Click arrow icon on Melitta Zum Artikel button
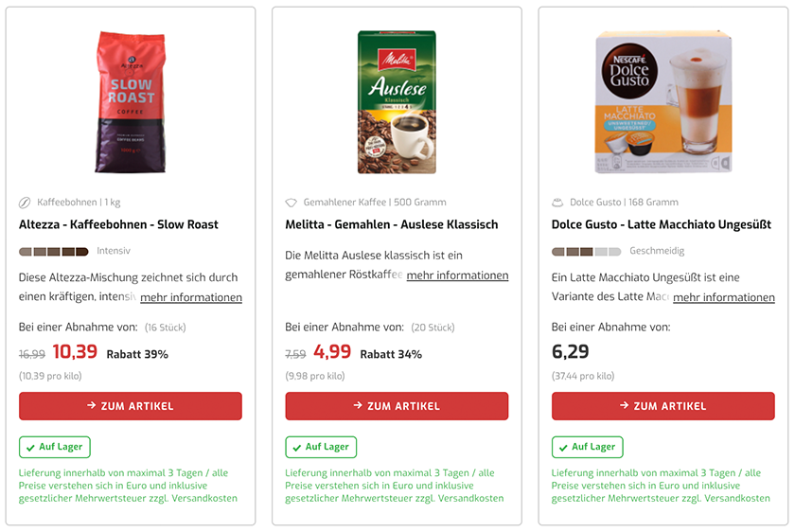The height and width of the screenshot is (532, 795). click(x=358, y=406)
